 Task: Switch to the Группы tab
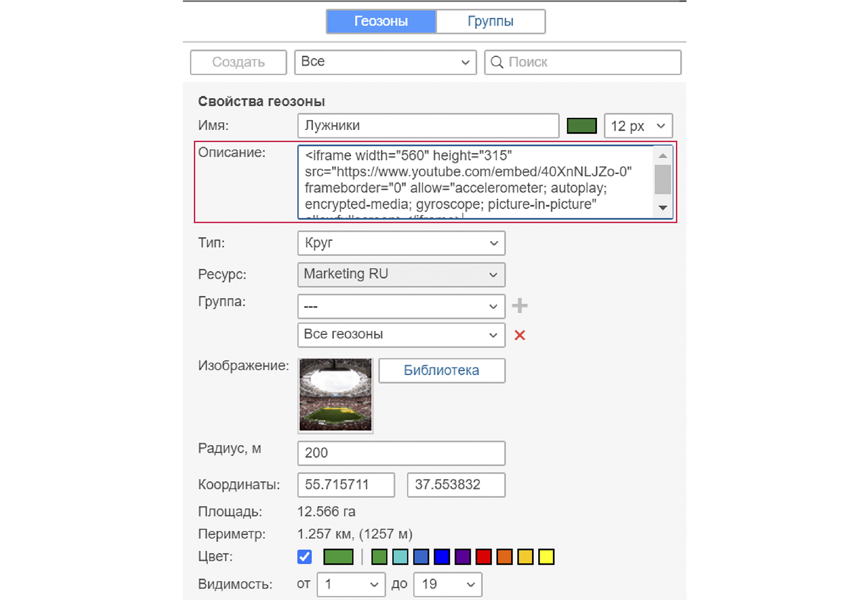490,21
